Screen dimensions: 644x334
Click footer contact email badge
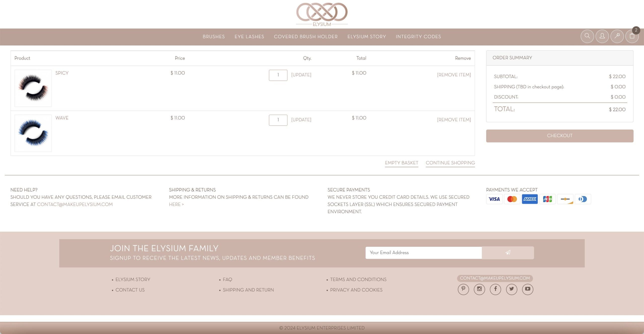[495, 278]
